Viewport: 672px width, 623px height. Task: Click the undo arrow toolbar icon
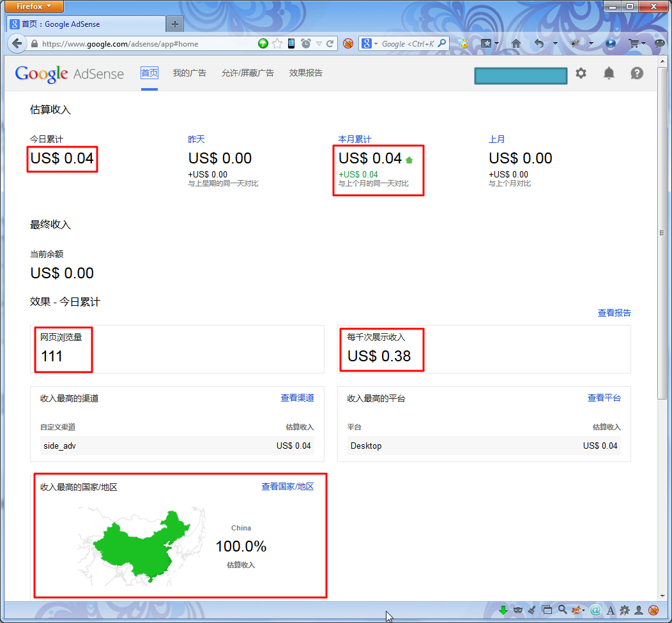pyautogui.click(x=539, y=43)
